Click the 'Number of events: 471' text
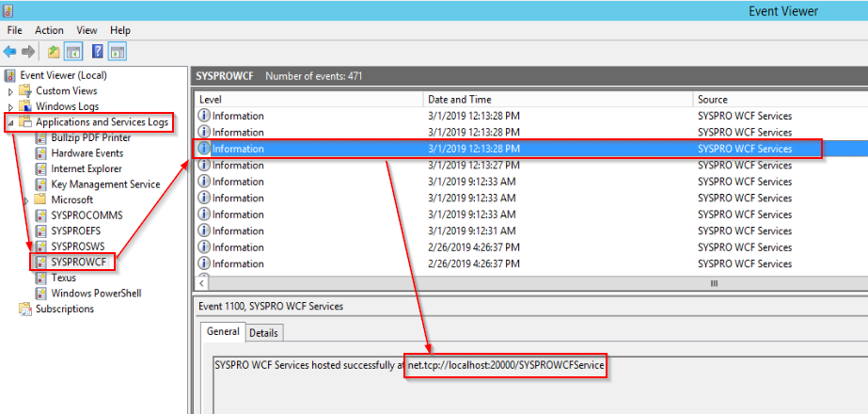 314,76
